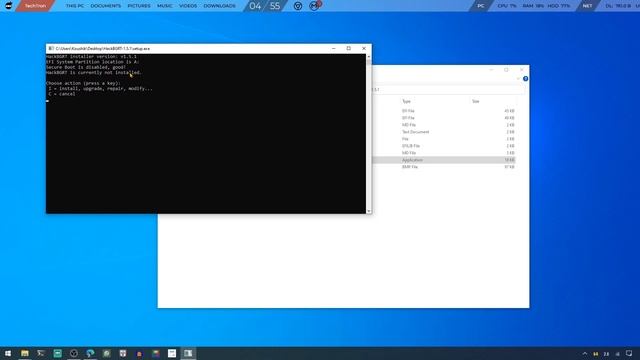Select the Text Document row in Explorer
Image resolution: width=640 pixels, height=360 pixels.
pos(444,132)
